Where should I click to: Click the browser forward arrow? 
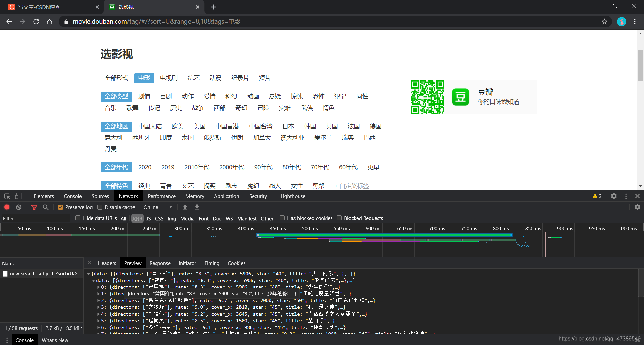[22, 22]
